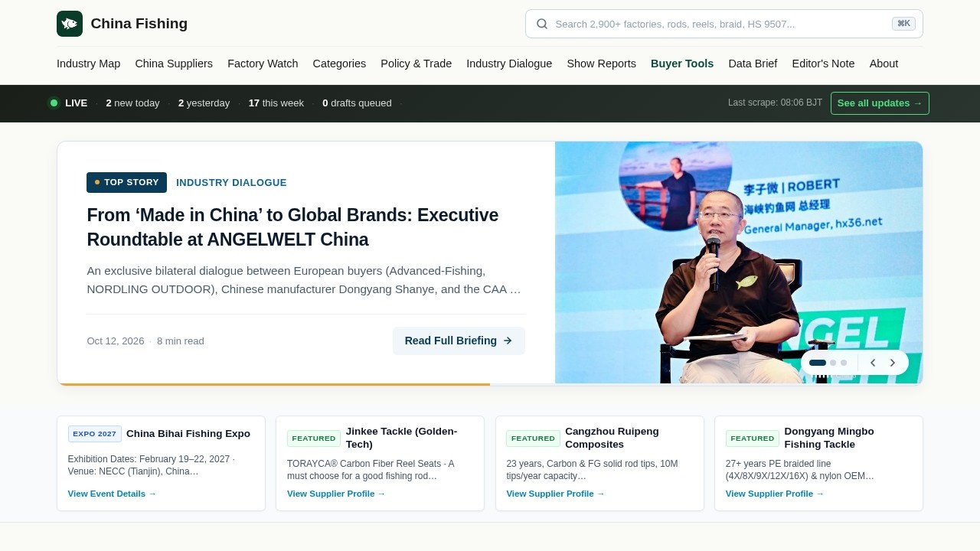The width and height of the screenshot is (980, 551).
Task: Click '17 this week' counter
Action: (276, 103)
